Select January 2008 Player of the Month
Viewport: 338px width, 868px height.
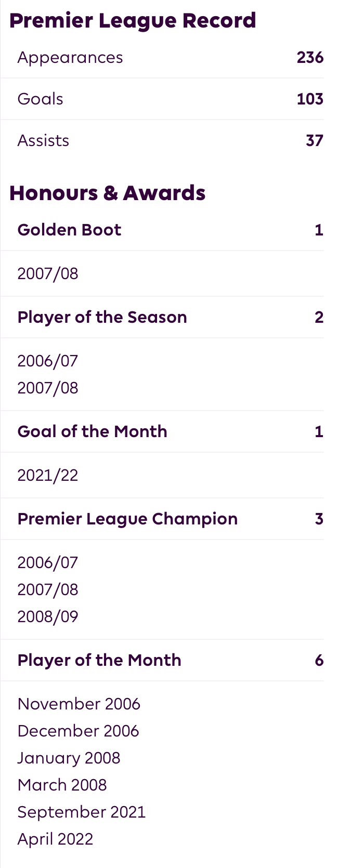tap(69, 758)
